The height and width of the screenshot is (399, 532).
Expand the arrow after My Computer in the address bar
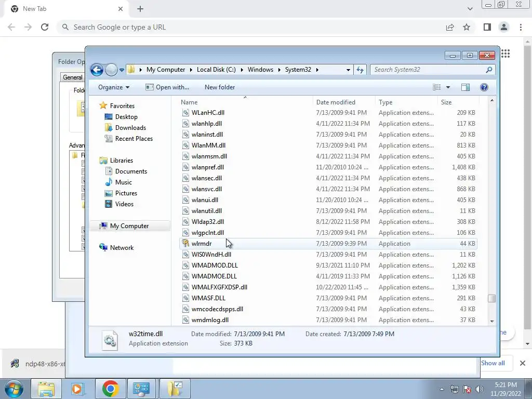point(190,70)
